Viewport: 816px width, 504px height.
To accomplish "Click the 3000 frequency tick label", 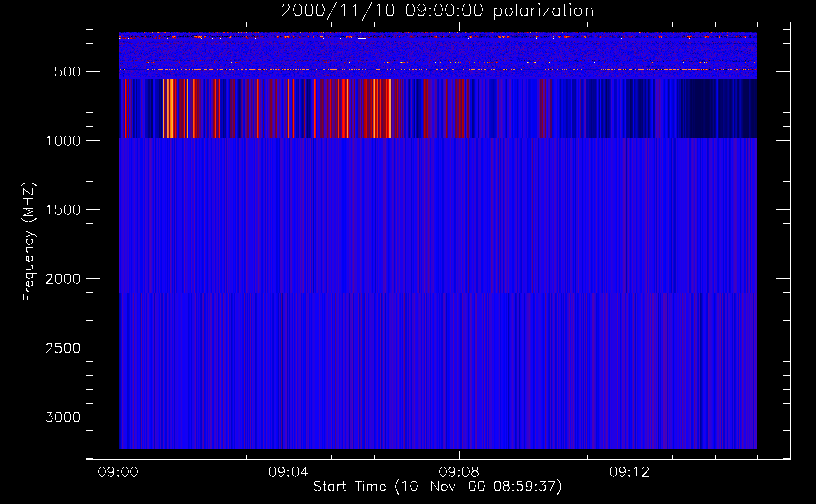I will (63, 417).
